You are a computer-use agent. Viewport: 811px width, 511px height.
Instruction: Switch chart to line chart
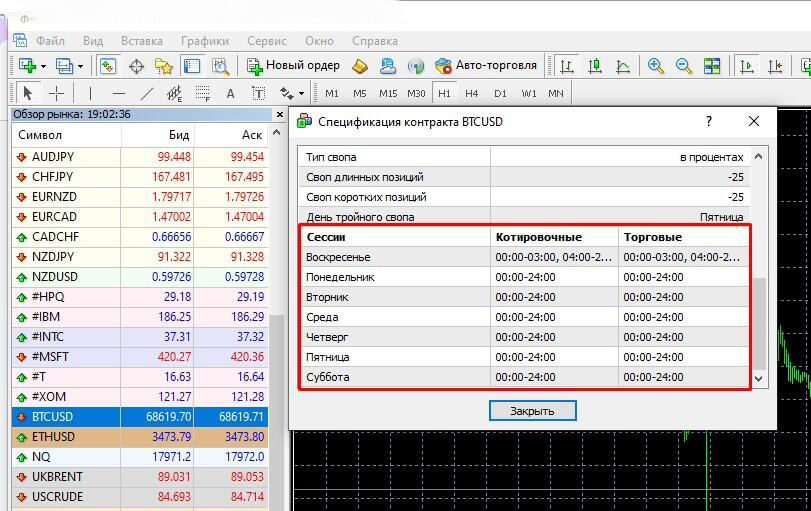click(623, 66)
